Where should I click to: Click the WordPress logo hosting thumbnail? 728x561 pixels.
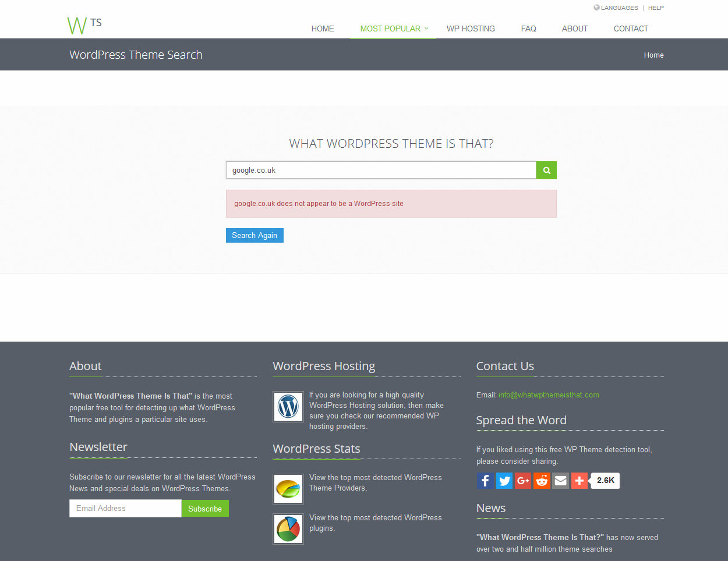click(x=288, y=406)
